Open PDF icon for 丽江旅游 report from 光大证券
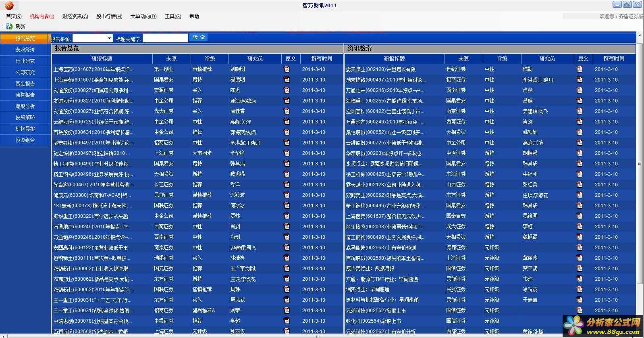 [579, 226]
